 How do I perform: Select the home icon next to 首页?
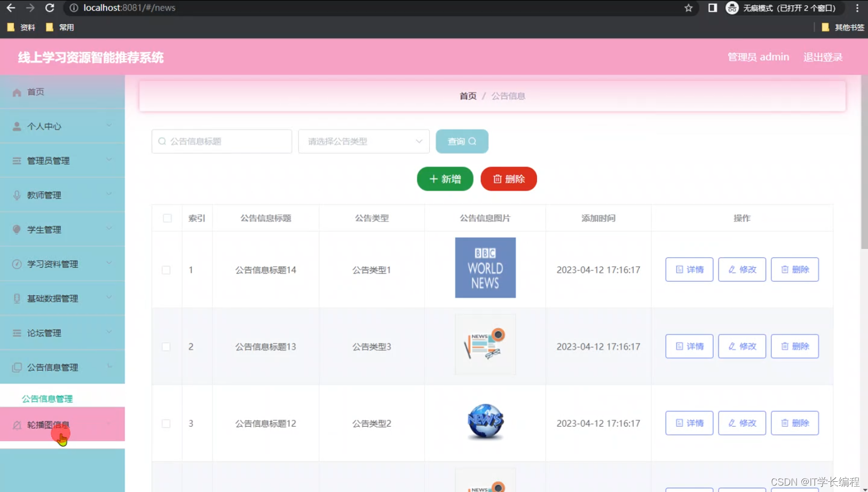point(16,92)
